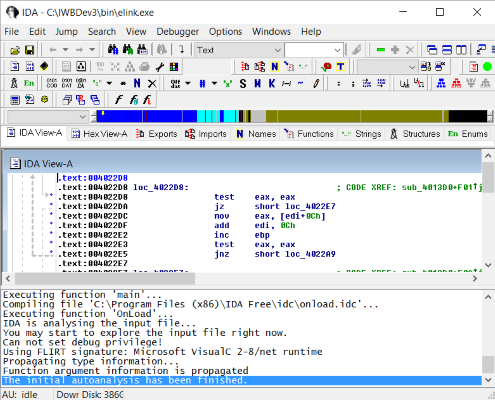Image resolution: width=495 pixels, height=400 pixels.
Task: Click the jump forward arrow
Action: (x=79, y=50)
